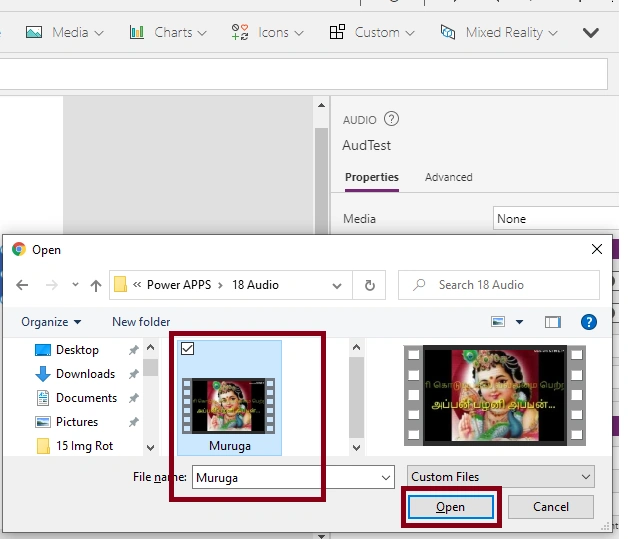The image size is (628, 539).
Task: Click the Custom components icon
Action: (337, 32)
